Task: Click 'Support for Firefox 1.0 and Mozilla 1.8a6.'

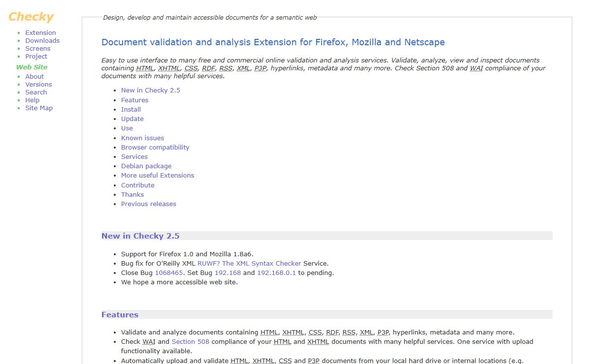Action: tap(187, 254)
